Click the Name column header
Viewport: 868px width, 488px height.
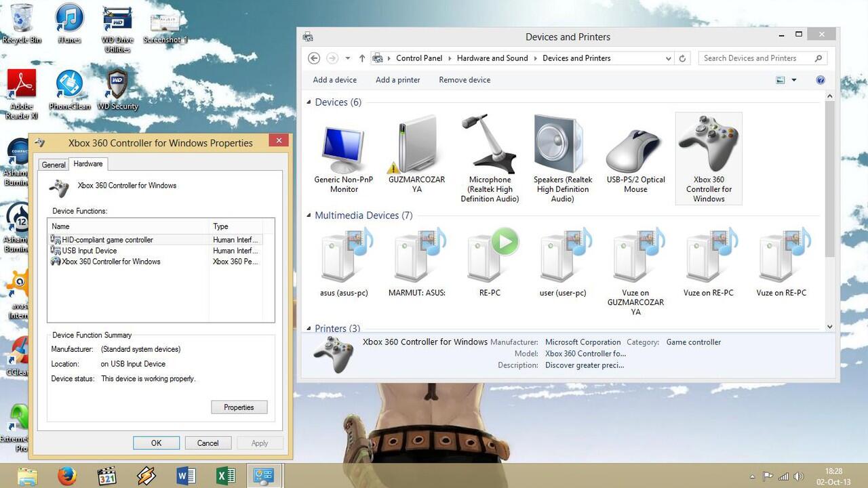pos(128,226)
